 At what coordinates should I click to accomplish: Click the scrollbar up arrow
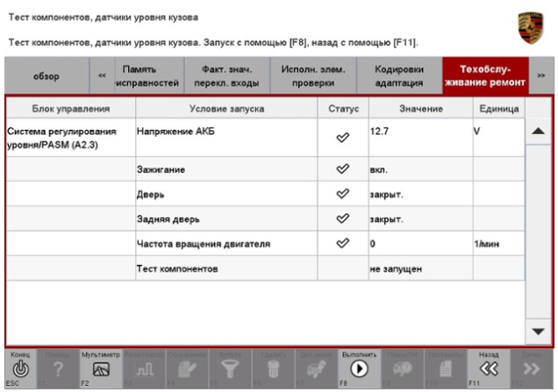point(537,130)
